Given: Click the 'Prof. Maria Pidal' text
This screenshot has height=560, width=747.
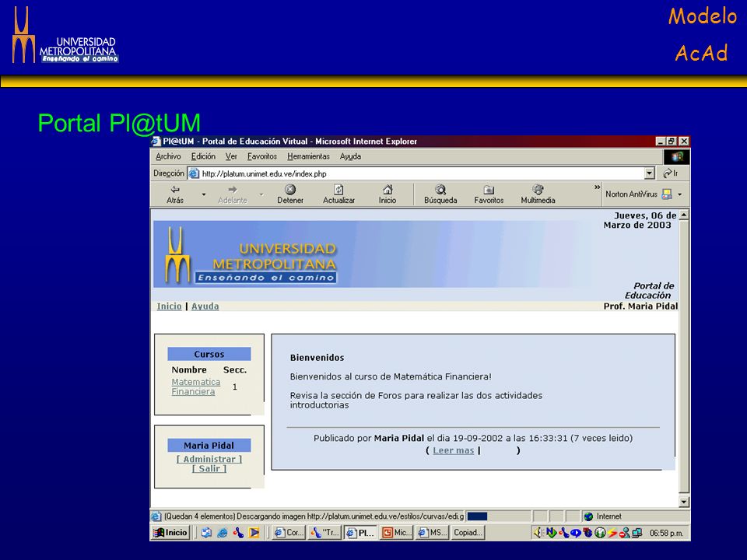Looking at the screenshot, I should pyautogui.click(x=640, y=306).
